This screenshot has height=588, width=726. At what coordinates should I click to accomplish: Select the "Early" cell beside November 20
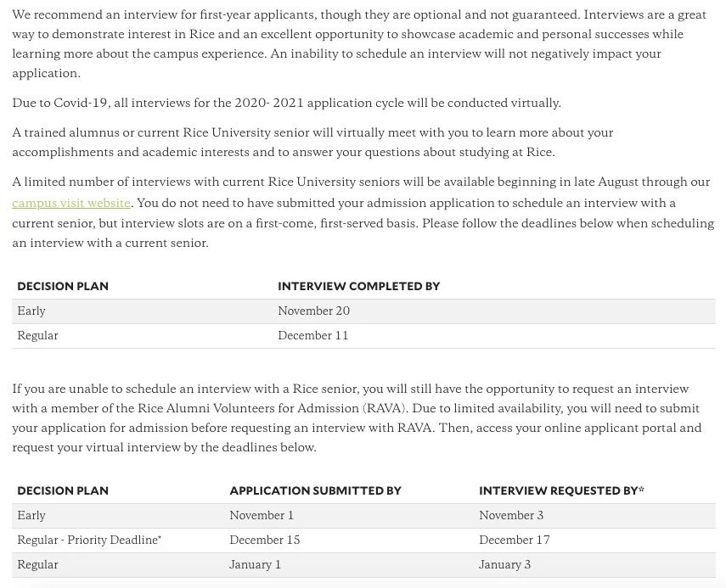coord(31,311)
